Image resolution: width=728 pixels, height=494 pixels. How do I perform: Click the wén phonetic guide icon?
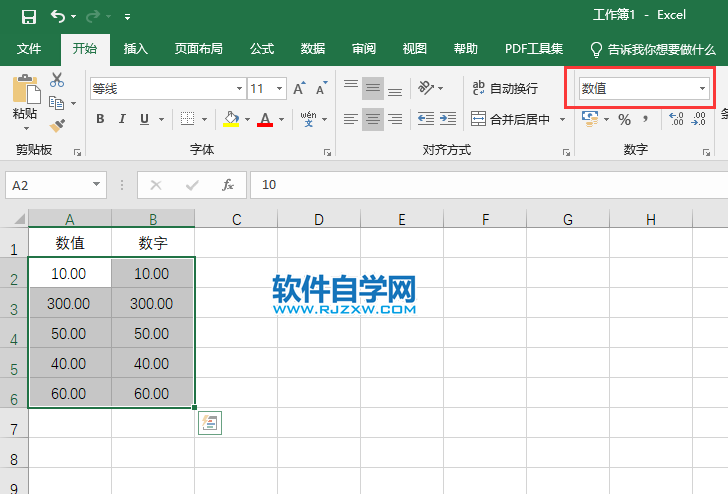[309, 119]
